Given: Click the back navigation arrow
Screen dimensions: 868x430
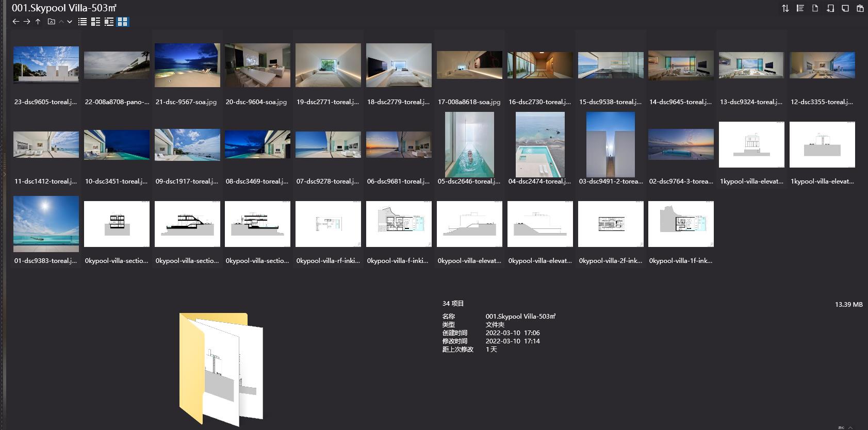Looking at the screenshot, I should click(15, 22).
